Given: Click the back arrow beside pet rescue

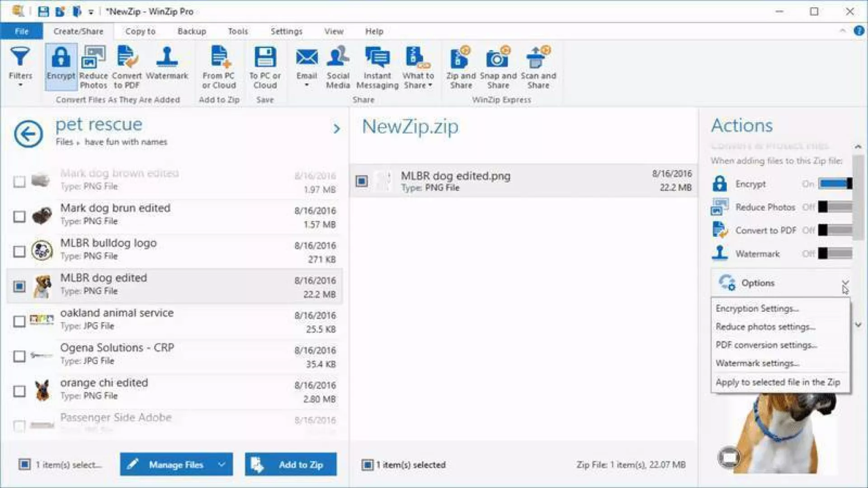Looking at the screenshot, I should click(x=28, y=133).
